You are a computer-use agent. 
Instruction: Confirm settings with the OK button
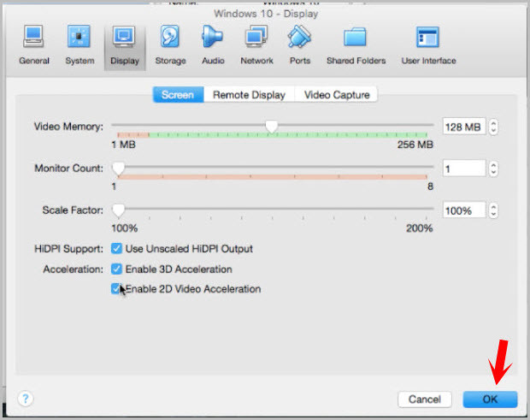[490, 399]
